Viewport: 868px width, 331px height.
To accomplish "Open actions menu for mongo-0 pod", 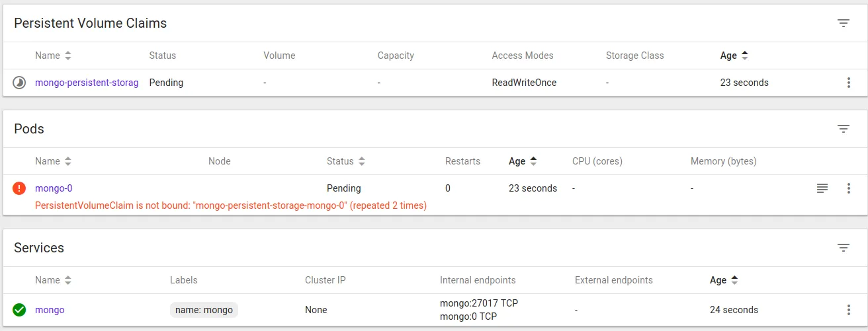I will pos(849,188).
